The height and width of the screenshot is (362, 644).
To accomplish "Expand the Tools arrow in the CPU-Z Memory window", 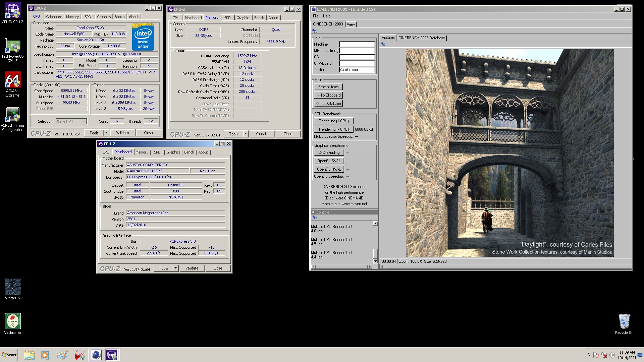I will click(x=246, y=134).
